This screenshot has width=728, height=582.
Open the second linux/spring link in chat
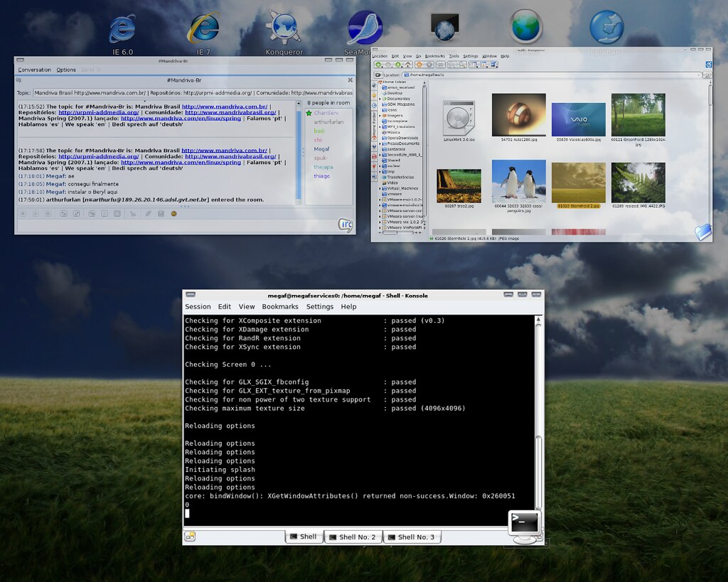tap(181, 163)
